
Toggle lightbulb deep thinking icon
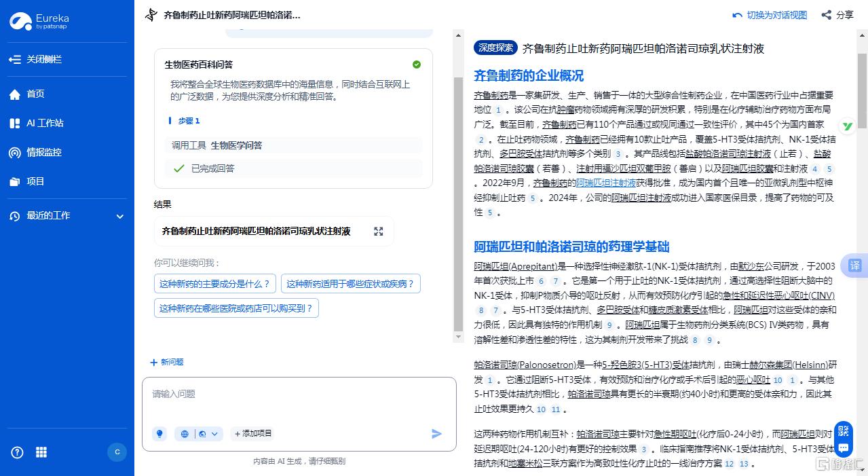[159, 433]
